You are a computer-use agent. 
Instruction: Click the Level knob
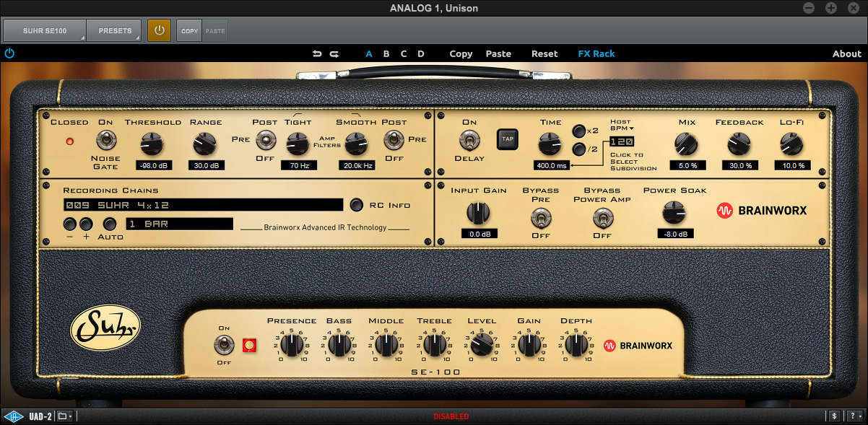point(482,346)
